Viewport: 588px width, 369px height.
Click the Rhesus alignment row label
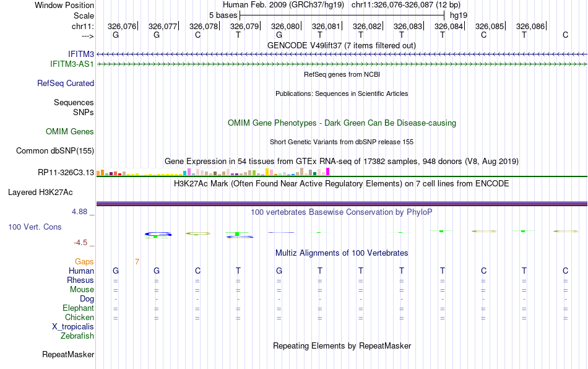80,280
